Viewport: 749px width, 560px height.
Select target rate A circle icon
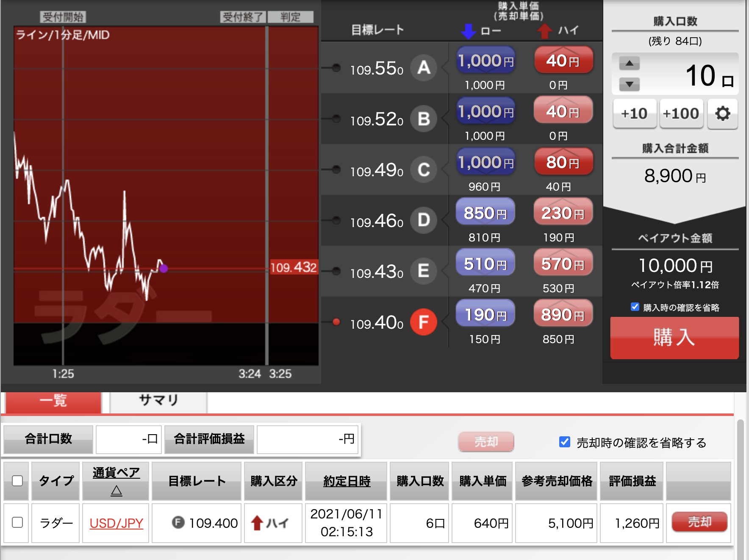coord(424,68)
